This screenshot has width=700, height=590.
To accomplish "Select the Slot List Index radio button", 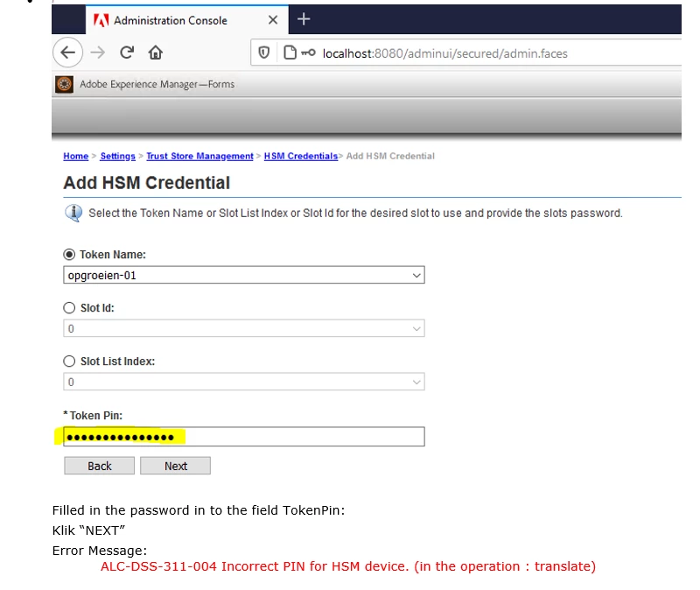I will [69, 361].
